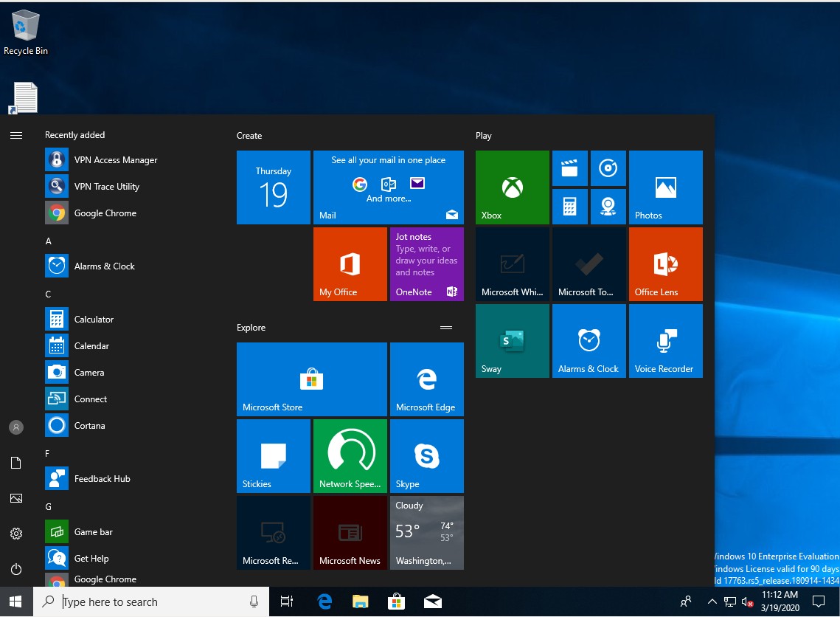The height and width of the screenshot is (617, 840).
Task: Open the Stickies tile
Action: (x=273, y=455)
